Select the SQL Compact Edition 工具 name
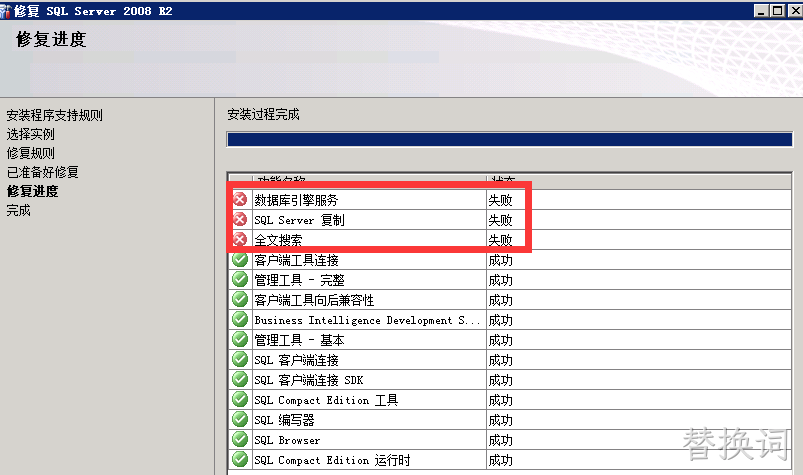Viewport: 803px width, 475px height. click(x=326, y=400)
